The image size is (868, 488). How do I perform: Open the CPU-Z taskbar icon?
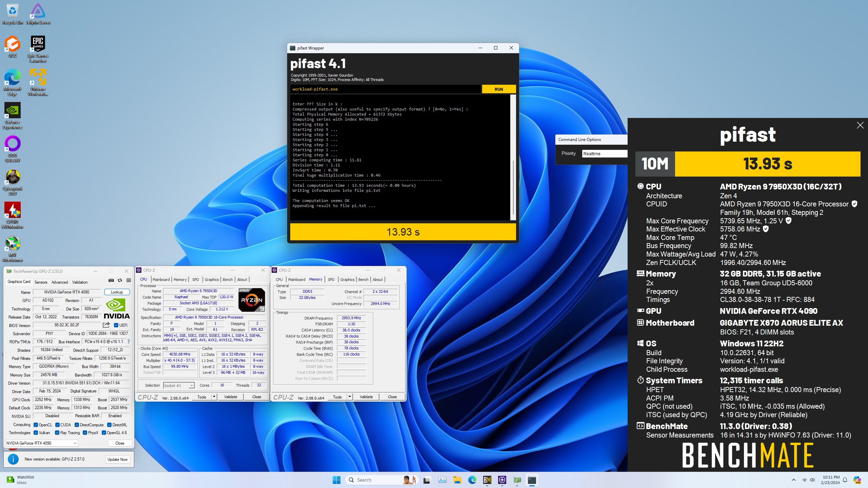(502, 480)
